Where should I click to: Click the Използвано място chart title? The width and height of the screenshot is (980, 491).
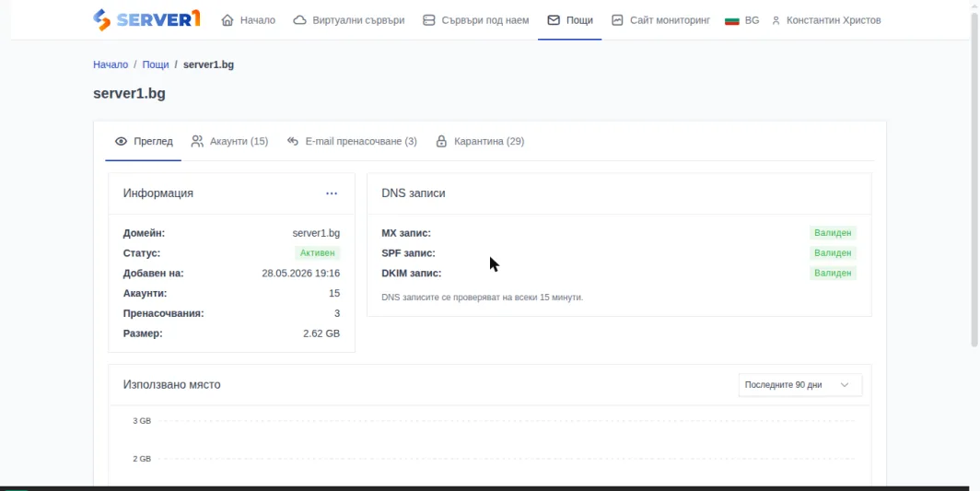pyautogui.click(x=172, y=385)
